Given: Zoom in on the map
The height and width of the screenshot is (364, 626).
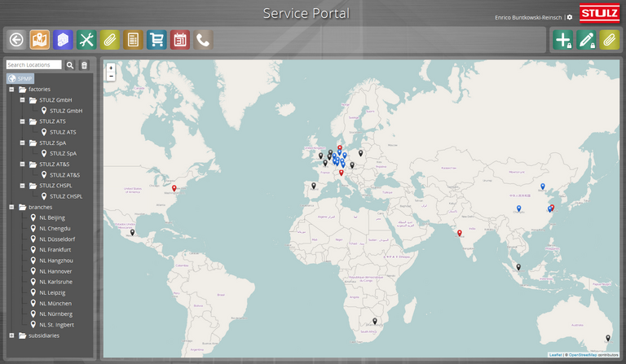Looking at the screenshot, I should [111, 68].
